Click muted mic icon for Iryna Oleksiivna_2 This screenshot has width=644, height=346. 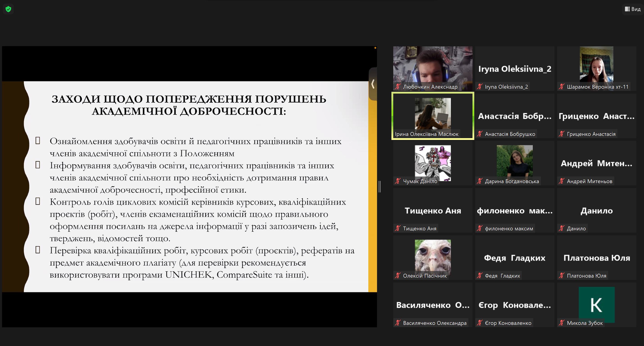point(479,87)
